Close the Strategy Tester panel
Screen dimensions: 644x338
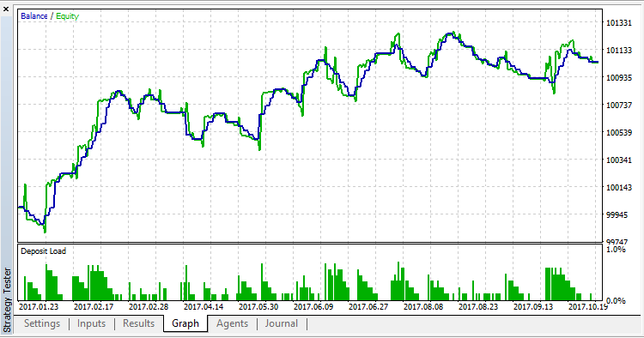tap(6, 9)
